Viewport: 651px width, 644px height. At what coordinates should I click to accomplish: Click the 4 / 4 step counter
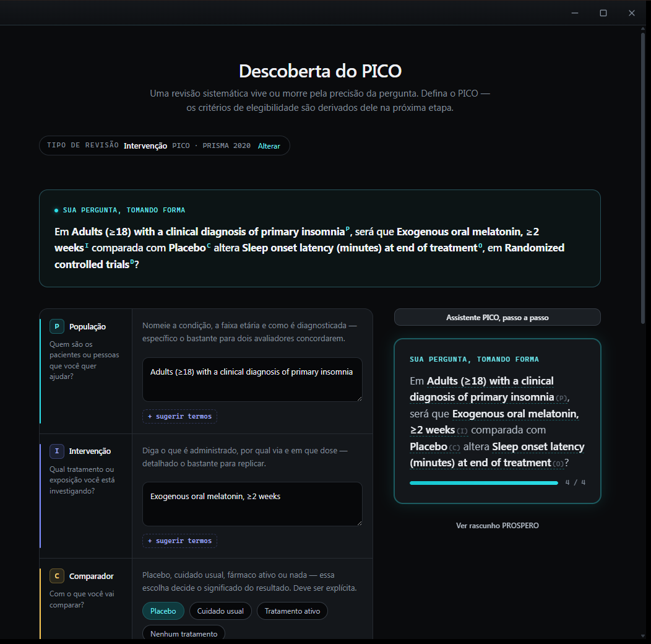576,482
